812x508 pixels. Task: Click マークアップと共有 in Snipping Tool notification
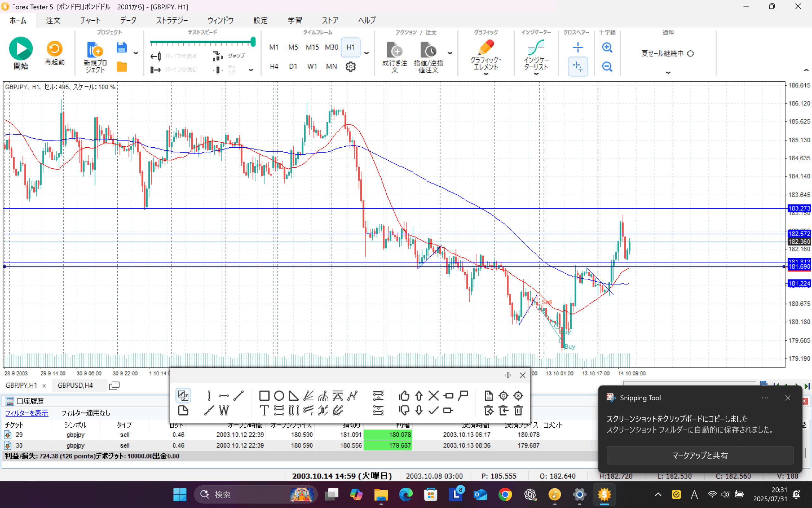coord(700,456)
